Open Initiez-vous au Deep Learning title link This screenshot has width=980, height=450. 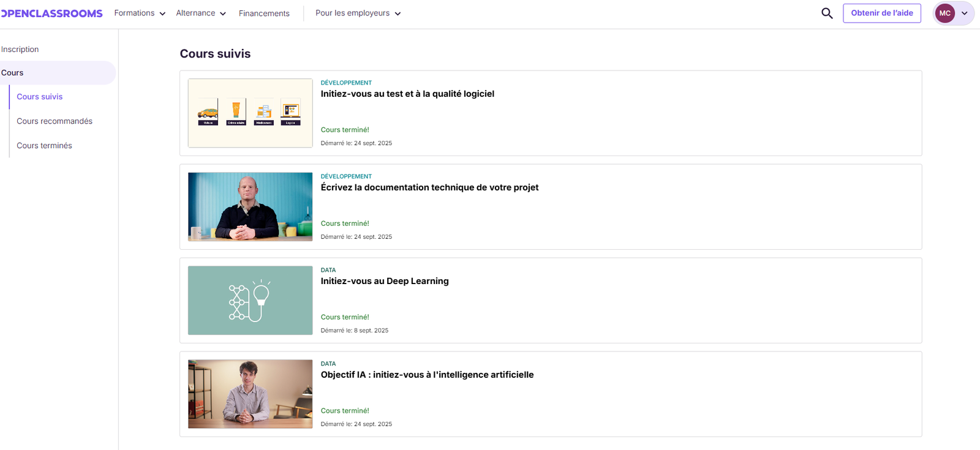pyautogui.click(x=385, y=281)
